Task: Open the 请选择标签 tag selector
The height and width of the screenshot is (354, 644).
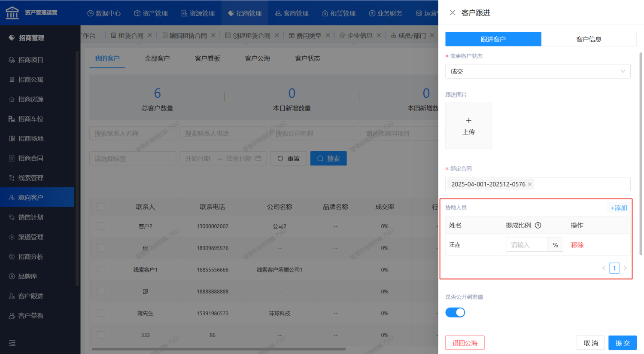Action: pos(133,159)
